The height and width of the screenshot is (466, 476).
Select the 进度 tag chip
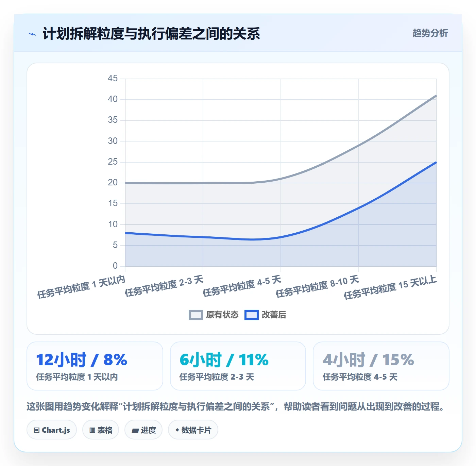pyautogui.click(x=143, y=430)
